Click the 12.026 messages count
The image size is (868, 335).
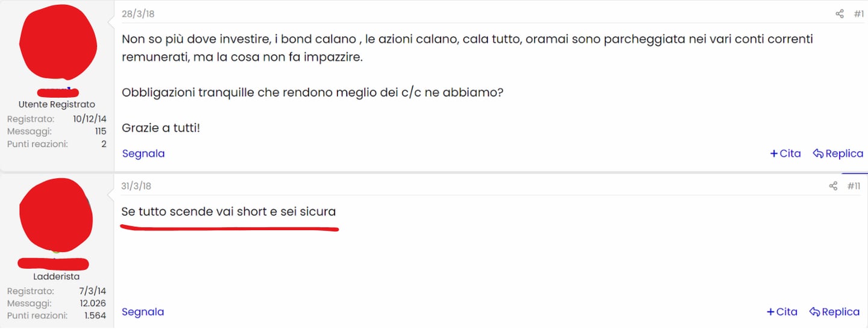pos(93,304)
